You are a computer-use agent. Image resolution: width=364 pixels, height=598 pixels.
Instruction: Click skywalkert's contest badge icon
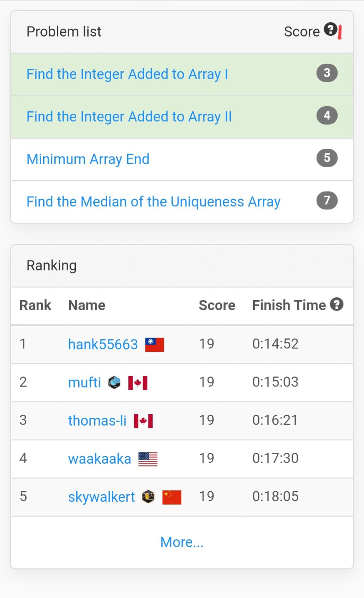pos(148,497)
